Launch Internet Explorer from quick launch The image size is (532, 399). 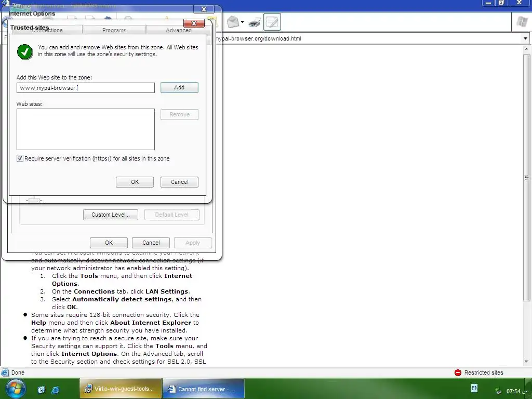(x=55, y=390)
